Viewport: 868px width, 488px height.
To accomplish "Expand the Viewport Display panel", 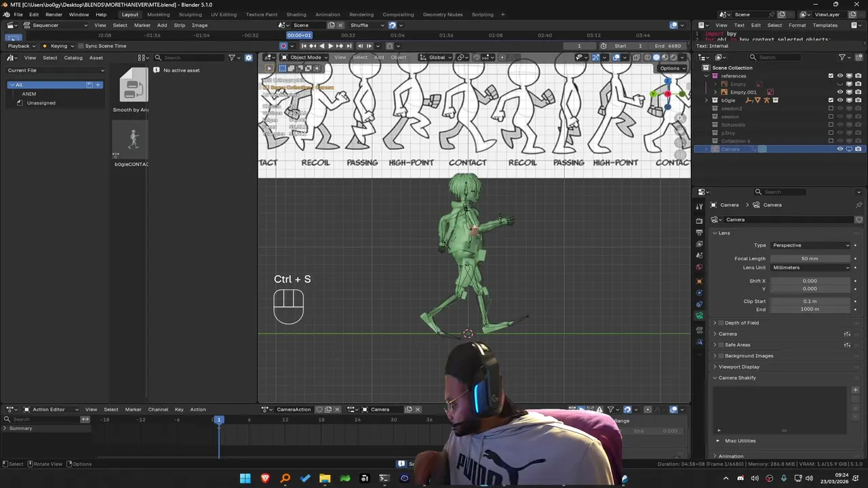I will pos(738,367).
